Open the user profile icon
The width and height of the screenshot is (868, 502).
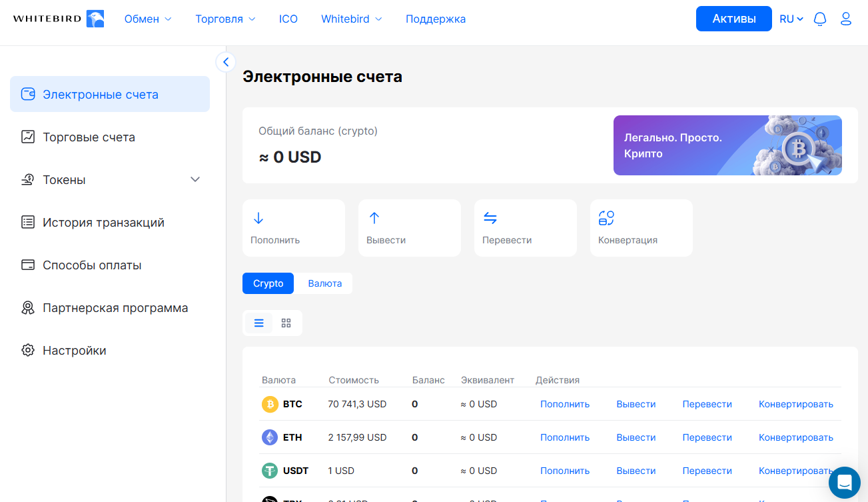tap(846, 19)
